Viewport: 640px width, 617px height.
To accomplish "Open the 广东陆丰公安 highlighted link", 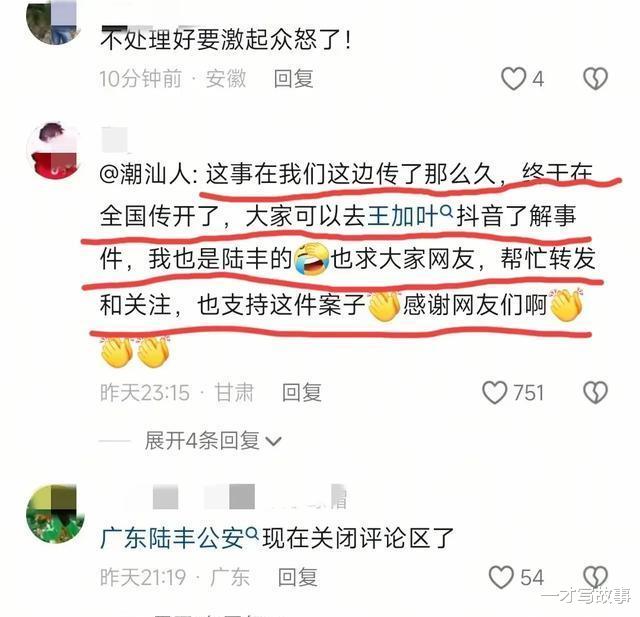I will [172, 538].
